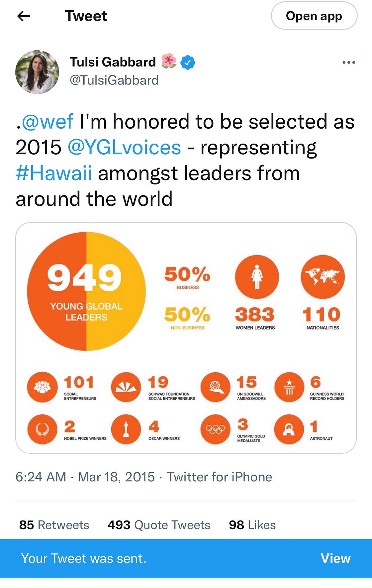
Task: View the 98 Likes list
Action: [252, 525]
